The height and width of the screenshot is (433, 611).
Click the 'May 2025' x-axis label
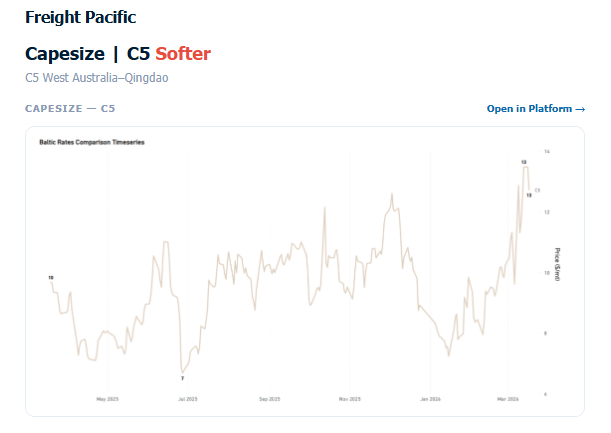(x=108, y=399)
